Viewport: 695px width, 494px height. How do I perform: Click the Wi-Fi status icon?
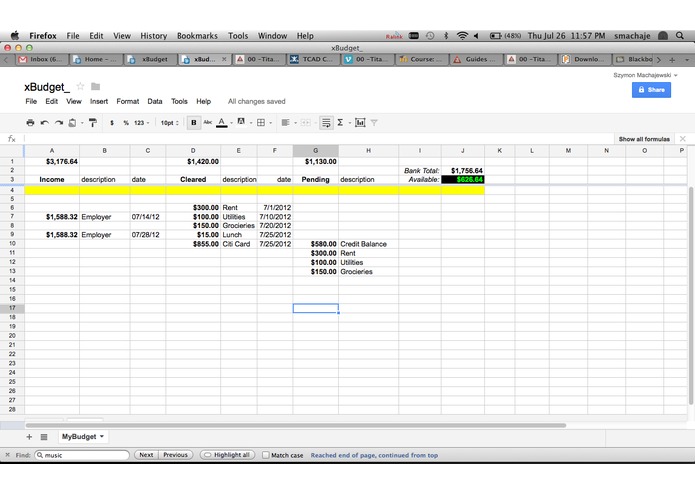pyautogui.click(x=462, y=35)
